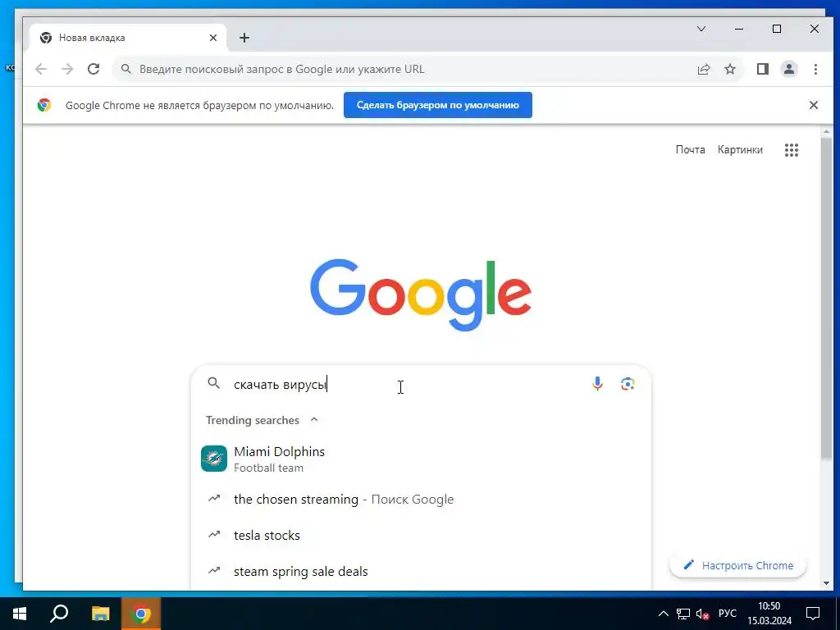This screenshot has height=630, width=840.
Task: Open File Explorer from taskbar
Action: point(100,614)
